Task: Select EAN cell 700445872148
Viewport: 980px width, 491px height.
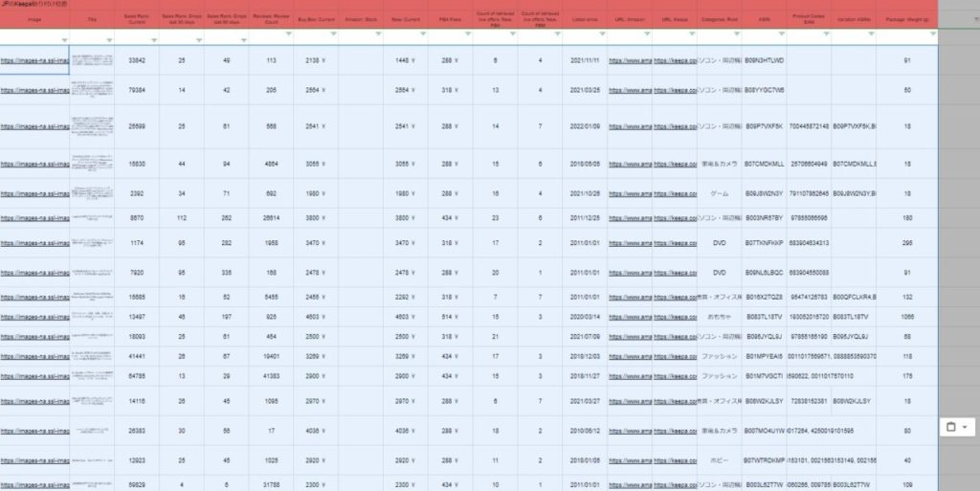Action: [x=810, y=126]
